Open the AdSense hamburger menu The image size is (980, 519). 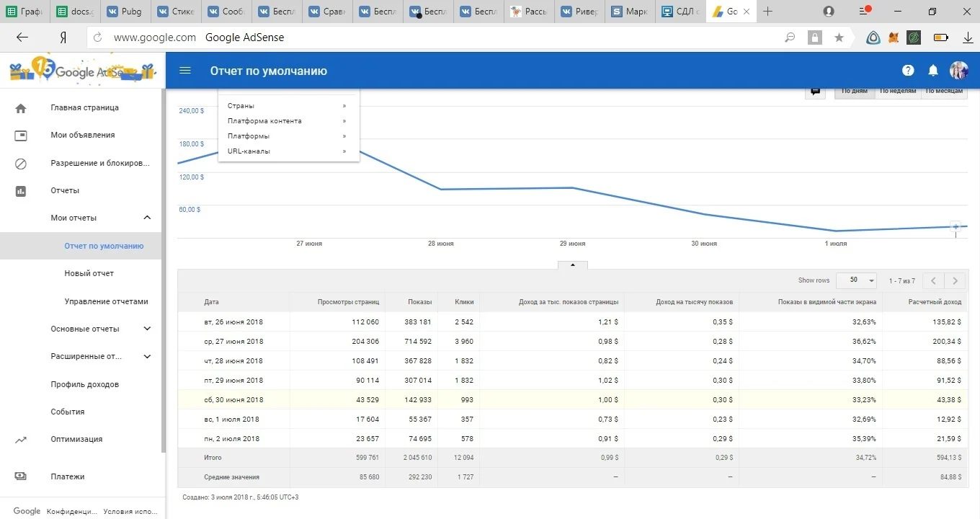pyautogui.click(x=185, y=71)
